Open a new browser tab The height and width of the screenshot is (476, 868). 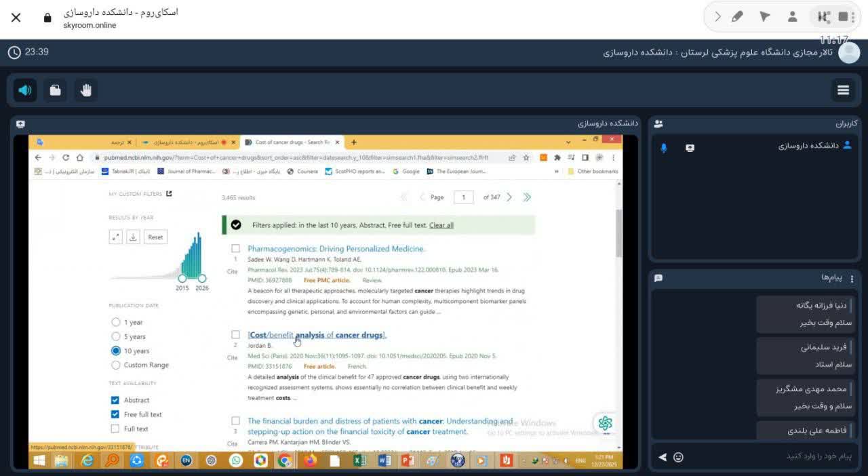pos(353,142)
